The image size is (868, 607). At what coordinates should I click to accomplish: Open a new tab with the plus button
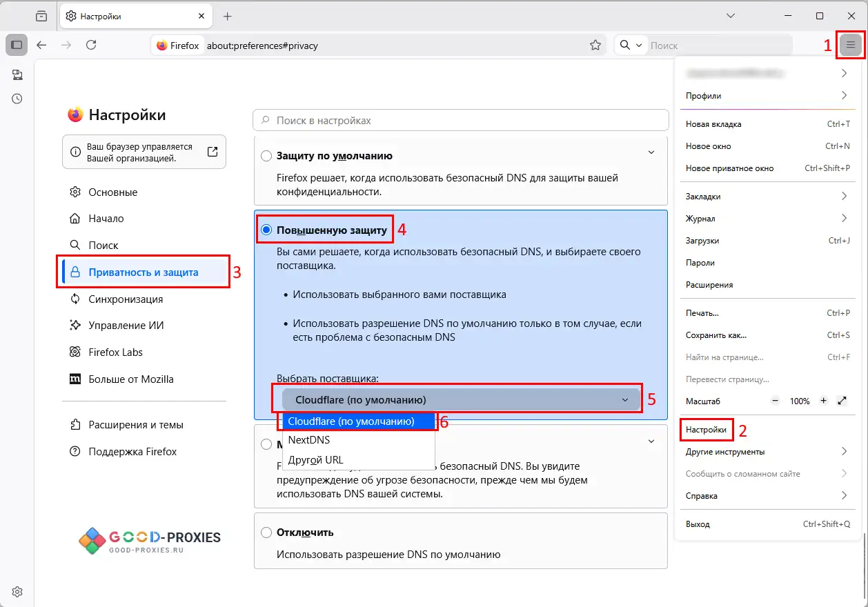[228, 16]
